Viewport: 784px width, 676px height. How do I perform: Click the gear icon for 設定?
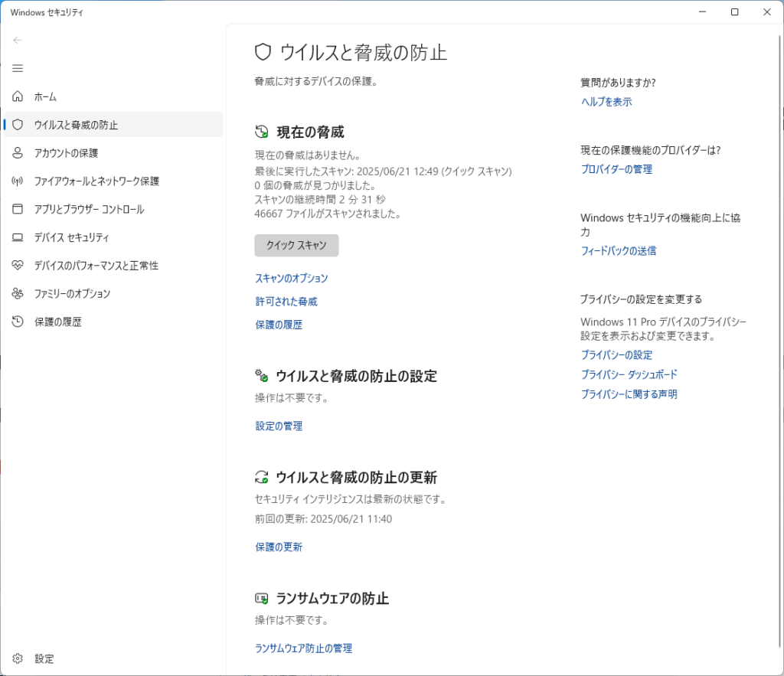(18, 658)
